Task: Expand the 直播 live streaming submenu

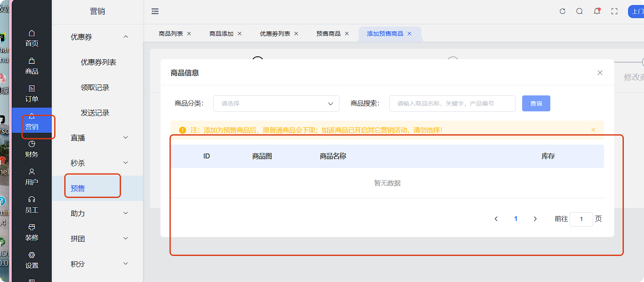Action: (x=126, y=138)
